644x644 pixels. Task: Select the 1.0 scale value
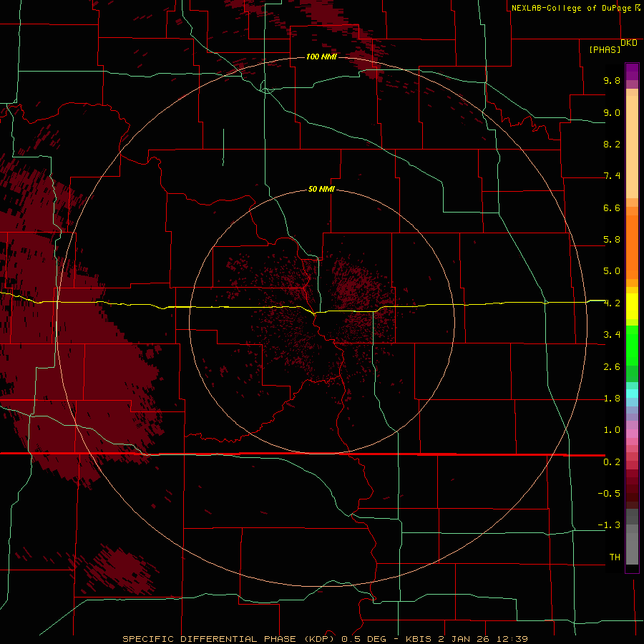pyautogui.click(x=612, y=430)
